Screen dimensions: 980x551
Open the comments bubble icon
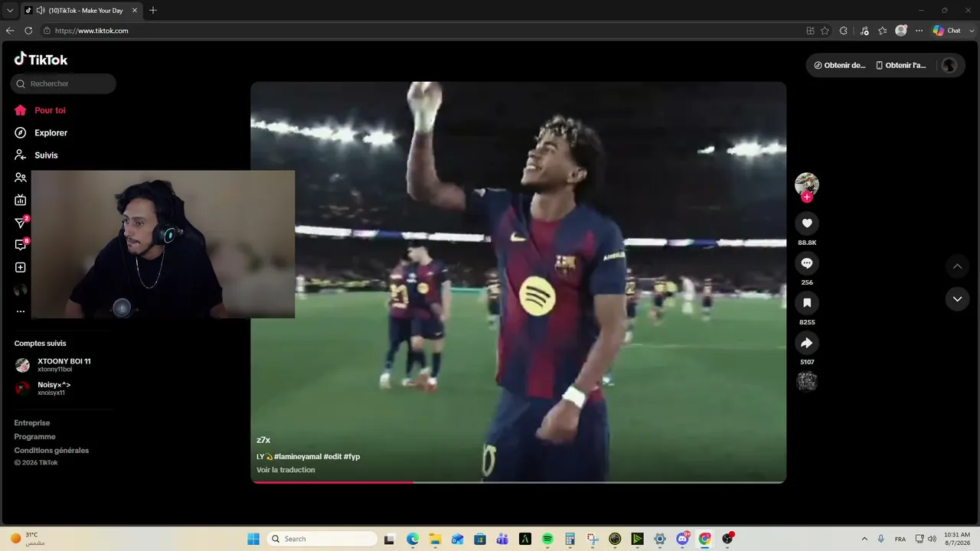coord(807,262)
